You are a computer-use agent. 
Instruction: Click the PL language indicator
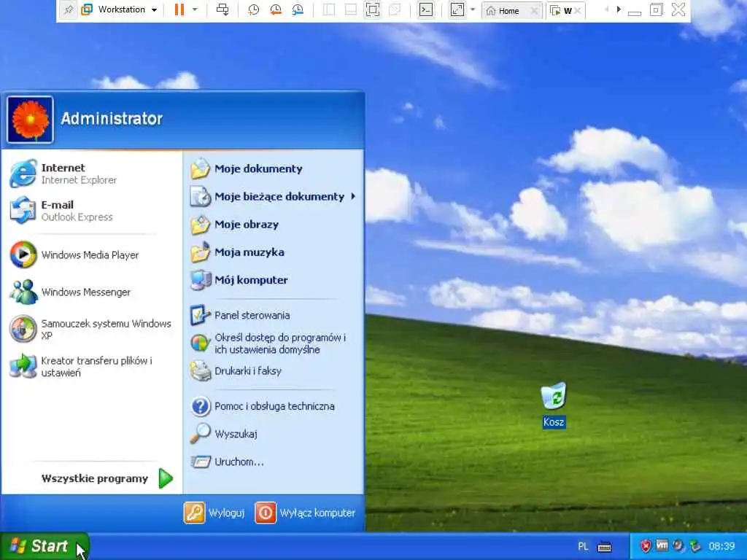pos(583,546)
